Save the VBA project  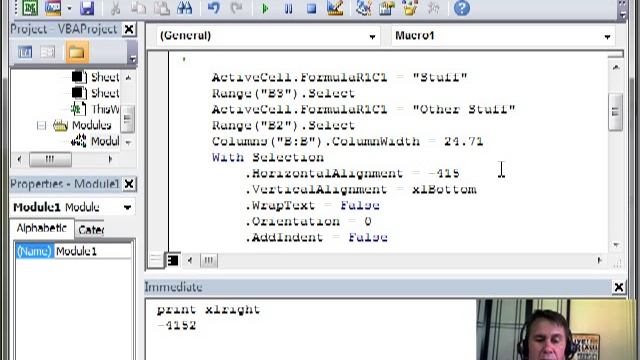click(x=87, y=8)
